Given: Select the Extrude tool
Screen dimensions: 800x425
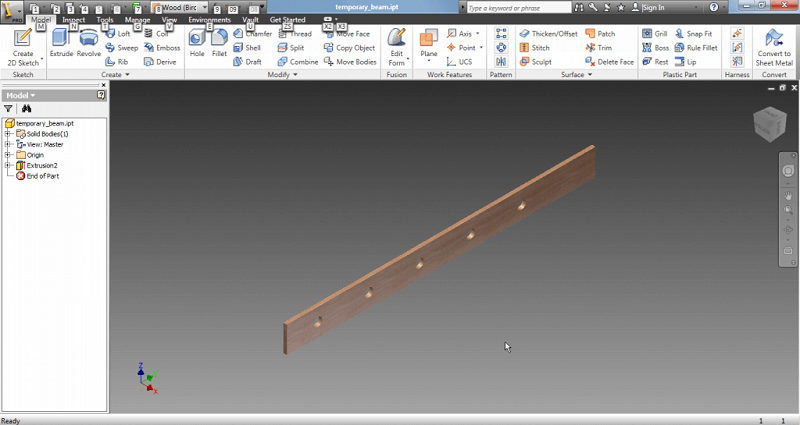Looking at the screenshot, I should tap(61, 43).
